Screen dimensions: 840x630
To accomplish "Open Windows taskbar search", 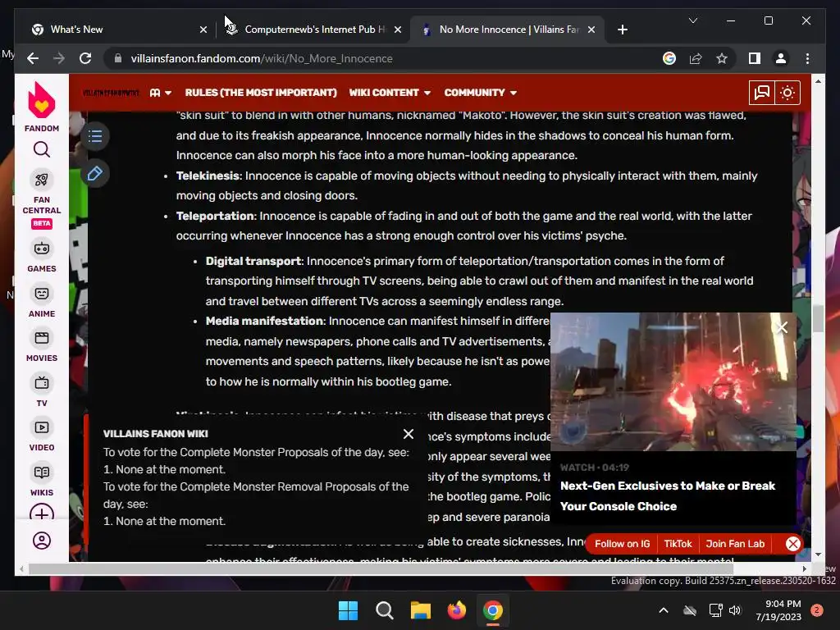I will click(384, 610).
